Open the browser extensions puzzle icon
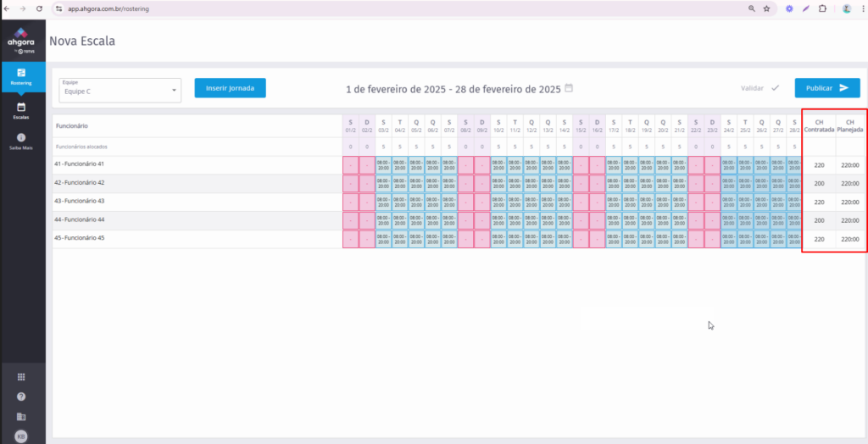 click(x=822, y=8)
